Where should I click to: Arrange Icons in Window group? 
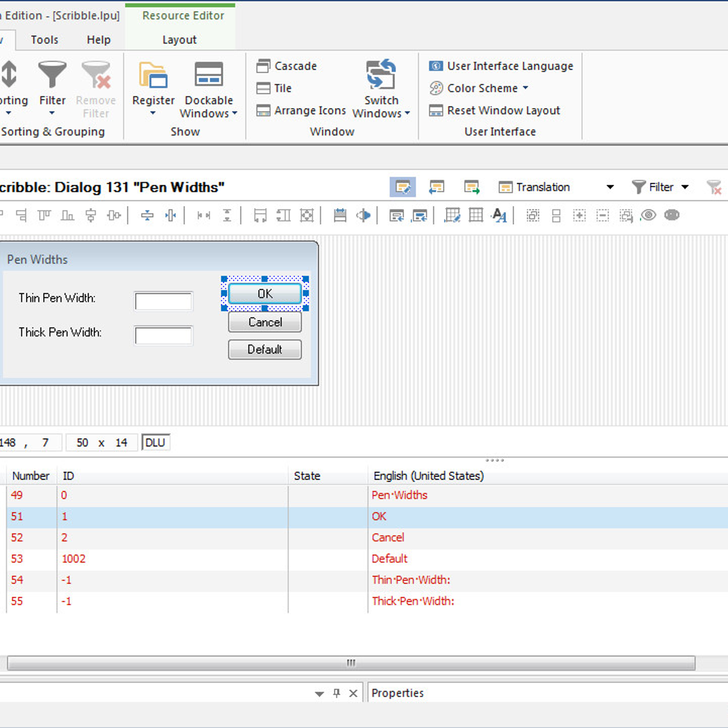tap(301, 111)
